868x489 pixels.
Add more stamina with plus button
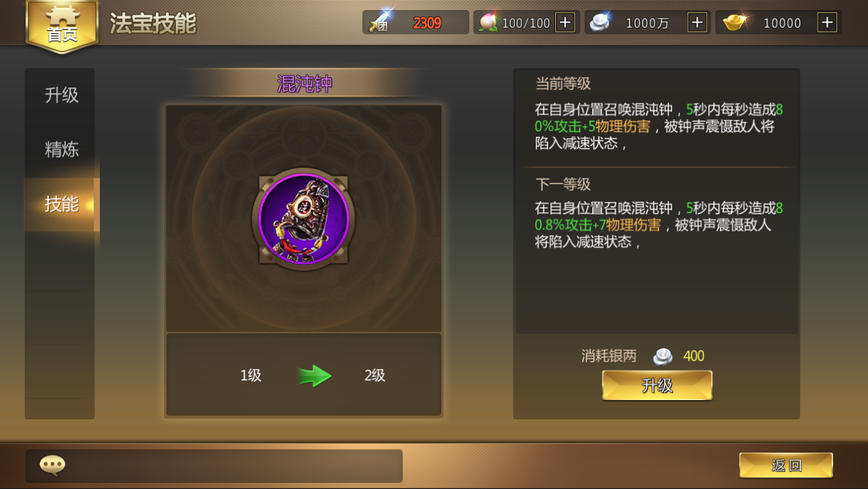pyautogui.click(x=565, y=22)
